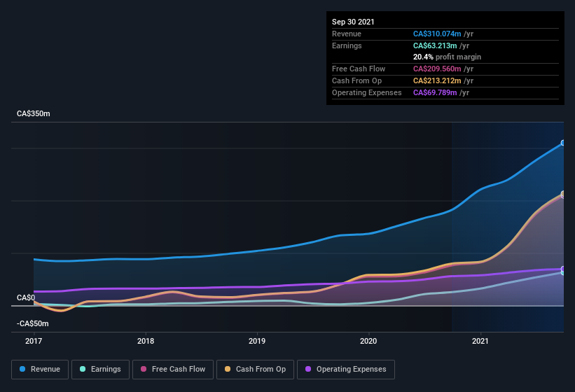Image resolution: width=575 pixels, height=392 pixels.
Task: Click the 20.4% profit margin text
Action: (447, 57)
